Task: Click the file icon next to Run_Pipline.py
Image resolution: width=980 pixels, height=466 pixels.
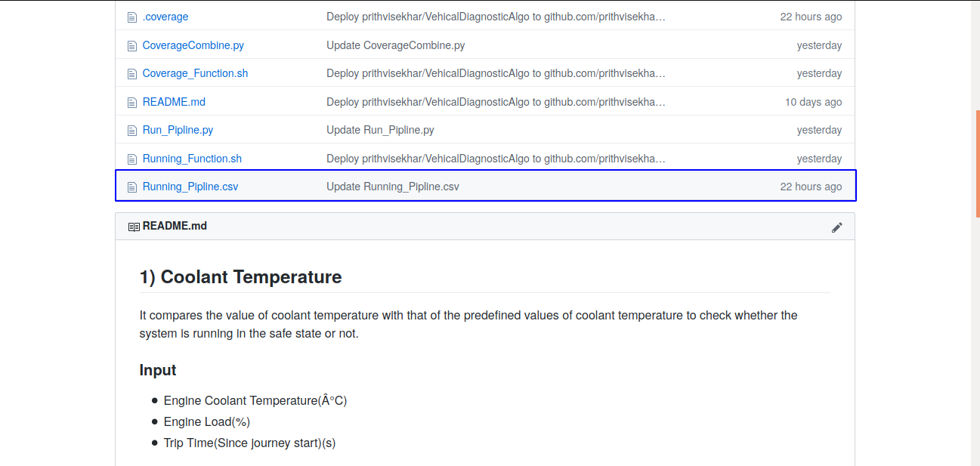Action: point(132,130)
